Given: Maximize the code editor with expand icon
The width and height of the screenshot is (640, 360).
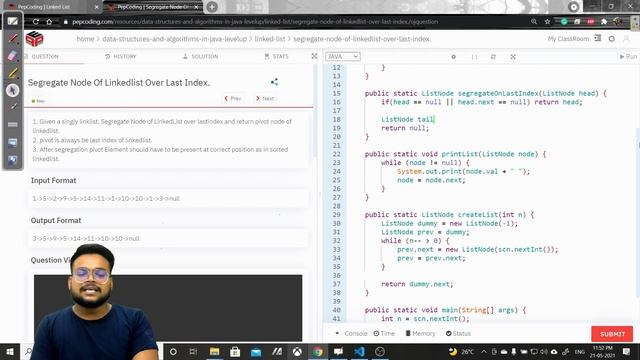Looking at the screenshot, I should click(x=513, y=57).
